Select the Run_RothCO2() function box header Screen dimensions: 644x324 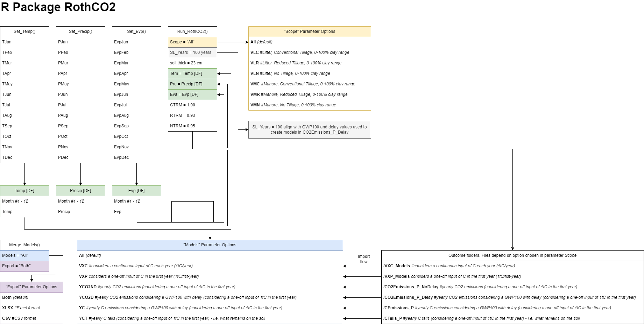pyautogui.click(x=192, y=31)
